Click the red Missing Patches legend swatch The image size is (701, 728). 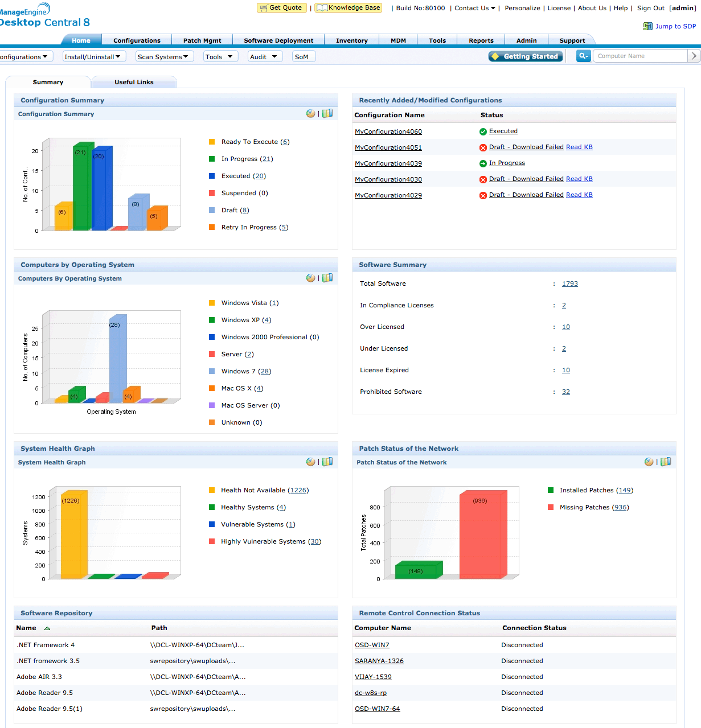[551, 507]
